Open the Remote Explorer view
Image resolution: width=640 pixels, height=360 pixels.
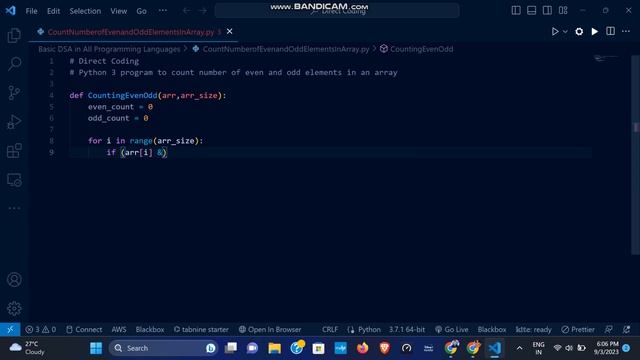14,180
